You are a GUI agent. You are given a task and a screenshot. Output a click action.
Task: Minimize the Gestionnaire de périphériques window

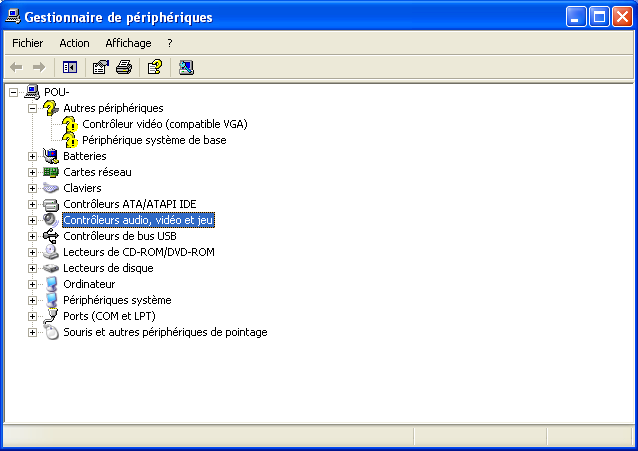(576, 17)
